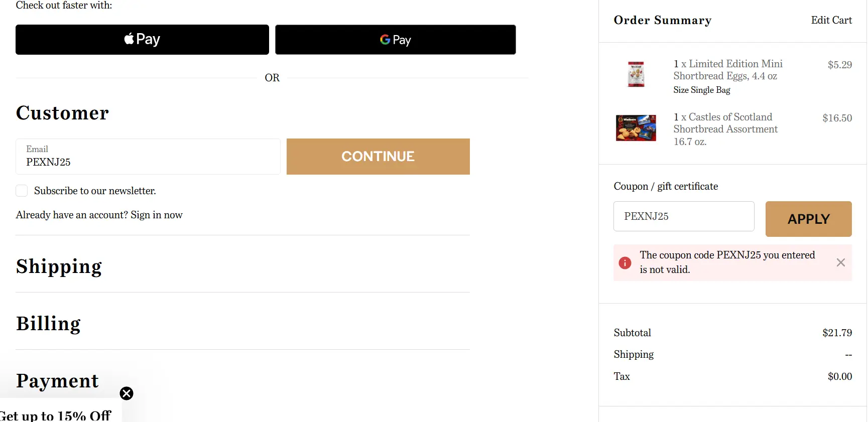This screenshot has height=422, width=868.
Task: Pay with the Apple Pay button
Action: point(142,40)
